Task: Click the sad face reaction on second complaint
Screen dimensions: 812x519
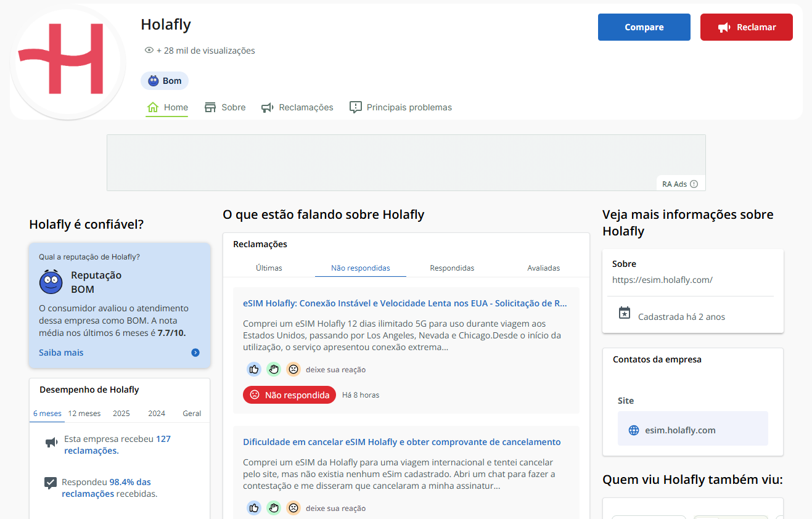Action: [293, 508]
